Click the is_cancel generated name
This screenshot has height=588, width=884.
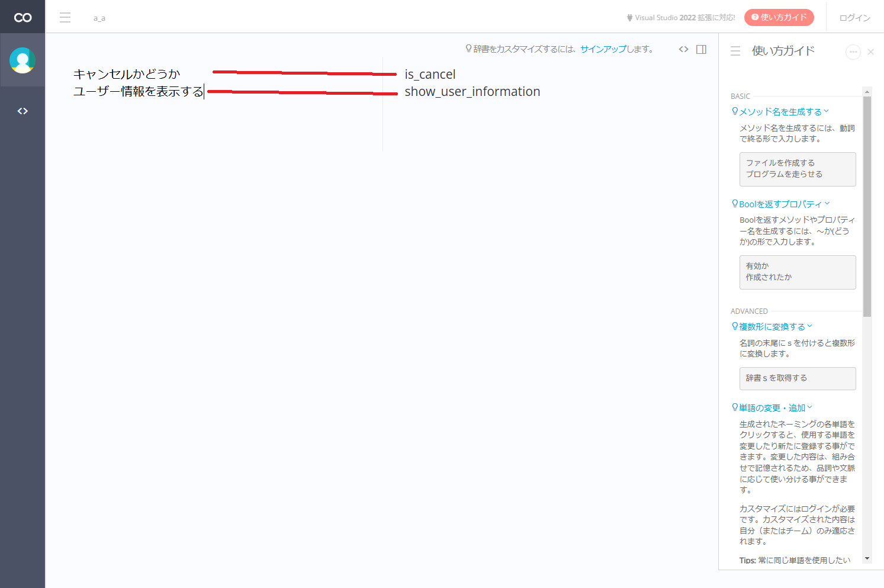430,75
